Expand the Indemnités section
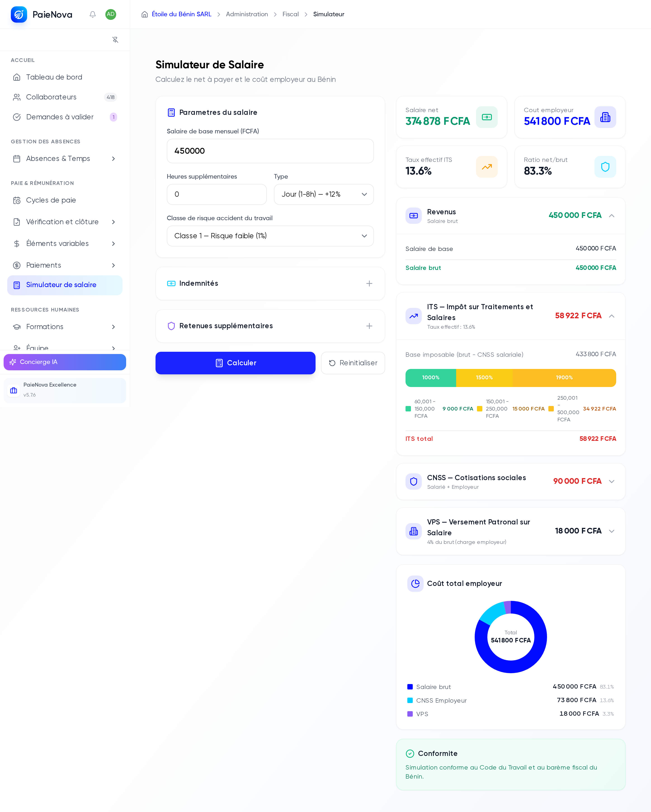Screen dimensions: 651x812 coord(369,283)
